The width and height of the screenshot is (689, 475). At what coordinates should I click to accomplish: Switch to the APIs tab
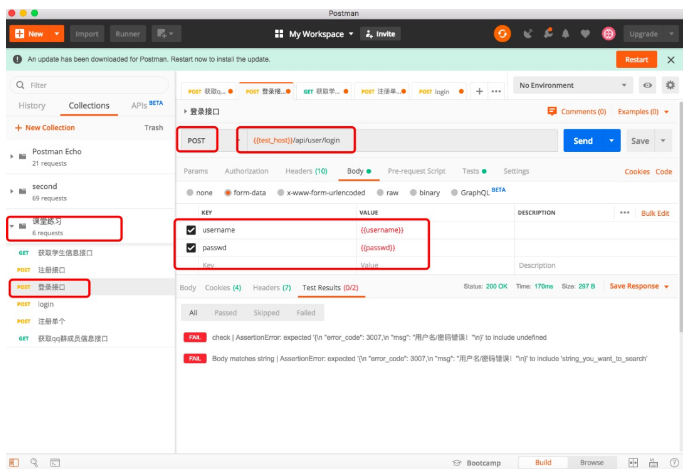pyautogui.click(x=147, y=105)
